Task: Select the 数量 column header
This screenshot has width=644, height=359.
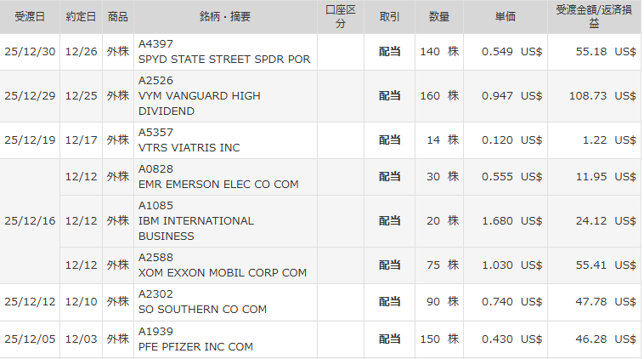Action: pos(439,17)
